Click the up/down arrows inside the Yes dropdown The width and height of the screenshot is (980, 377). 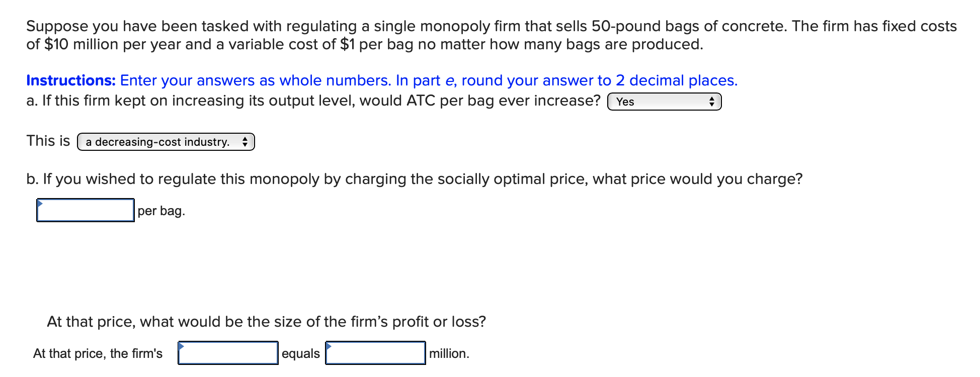(713, 102)
